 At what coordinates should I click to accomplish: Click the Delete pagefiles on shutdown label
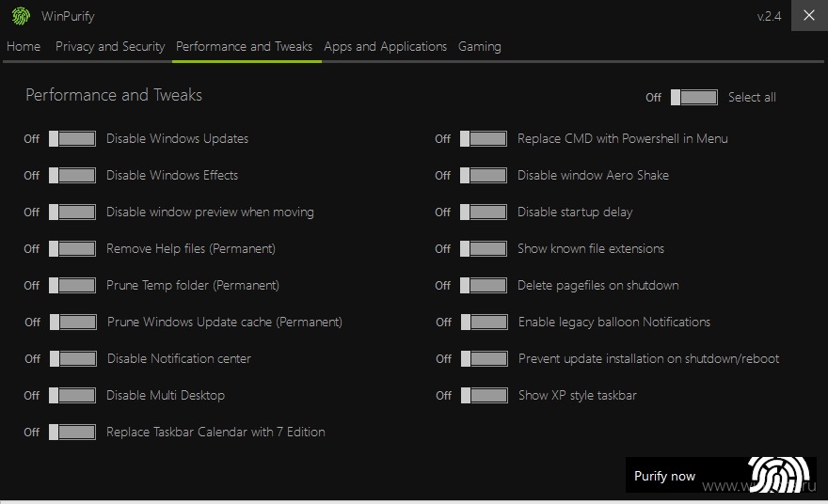(x=597, y=286)
